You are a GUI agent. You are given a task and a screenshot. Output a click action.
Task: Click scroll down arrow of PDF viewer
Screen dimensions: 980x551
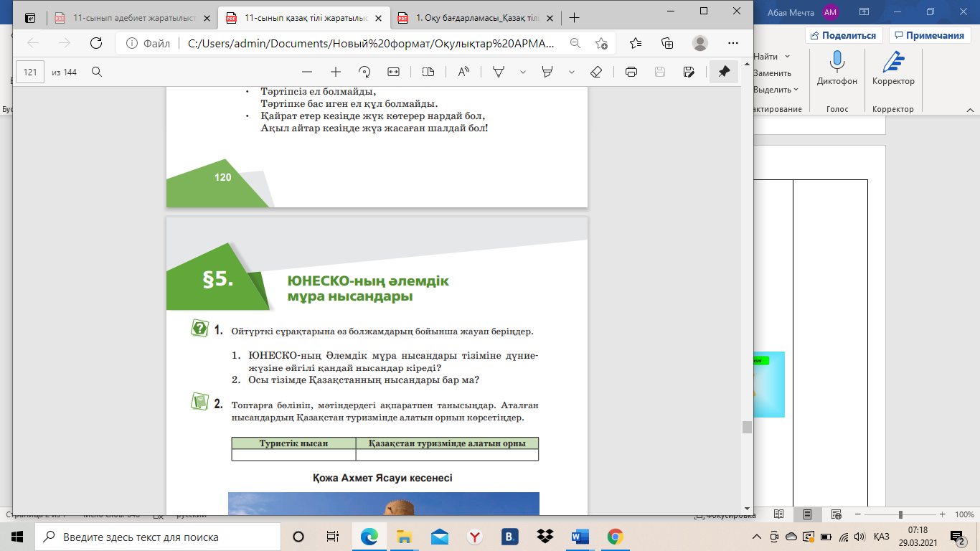pos(747,507)
